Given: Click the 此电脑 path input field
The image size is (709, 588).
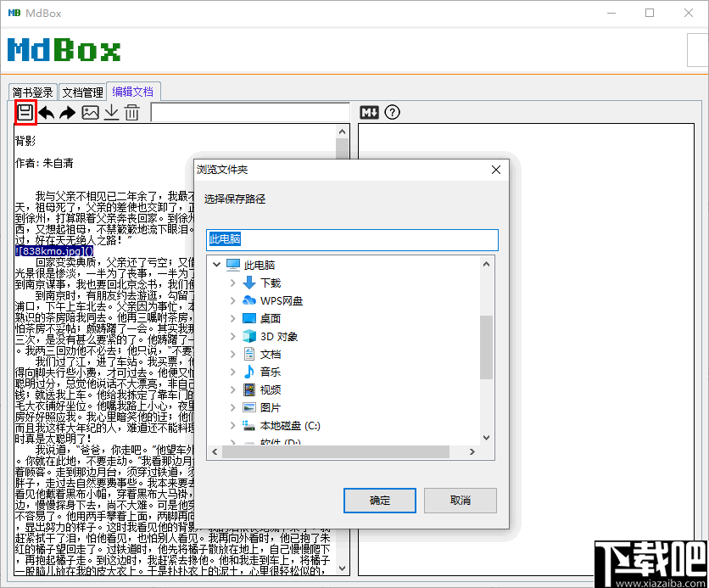Looking at the screenshot, I should (x=354, y=240).
